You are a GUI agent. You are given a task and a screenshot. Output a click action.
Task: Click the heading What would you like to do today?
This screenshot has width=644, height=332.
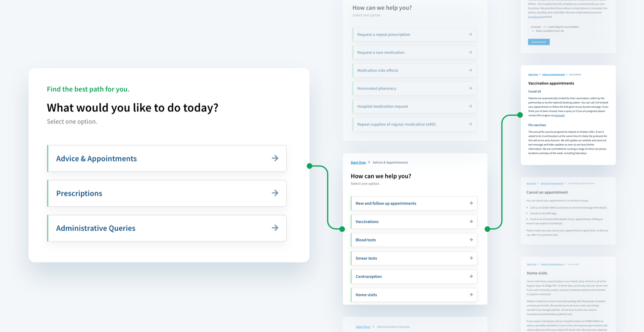click(132, 108)
